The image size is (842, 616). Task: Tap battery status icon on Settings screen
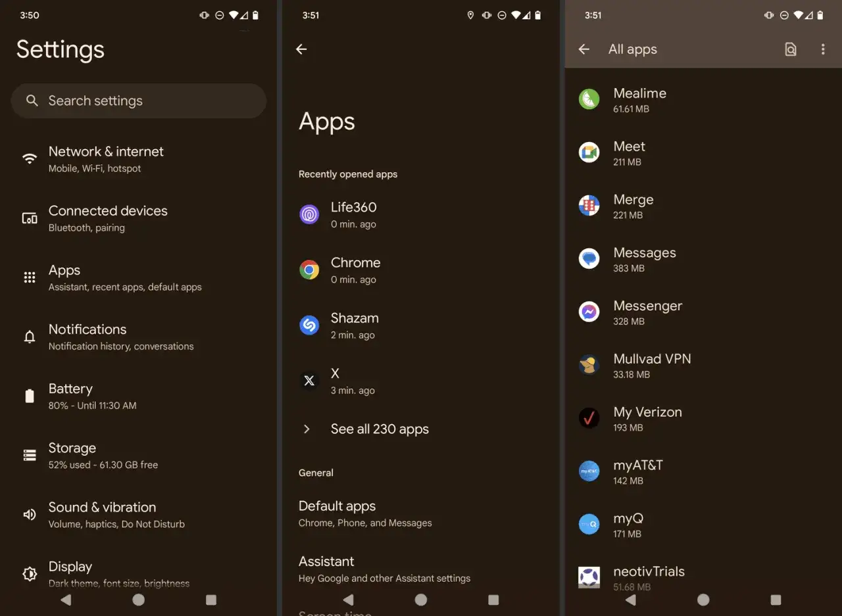point(256,15)
